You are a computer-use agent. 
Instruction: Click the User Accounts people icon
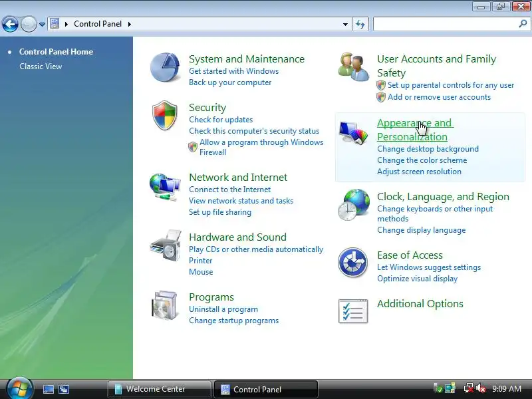pyautogui.click(x=354, y=67)
